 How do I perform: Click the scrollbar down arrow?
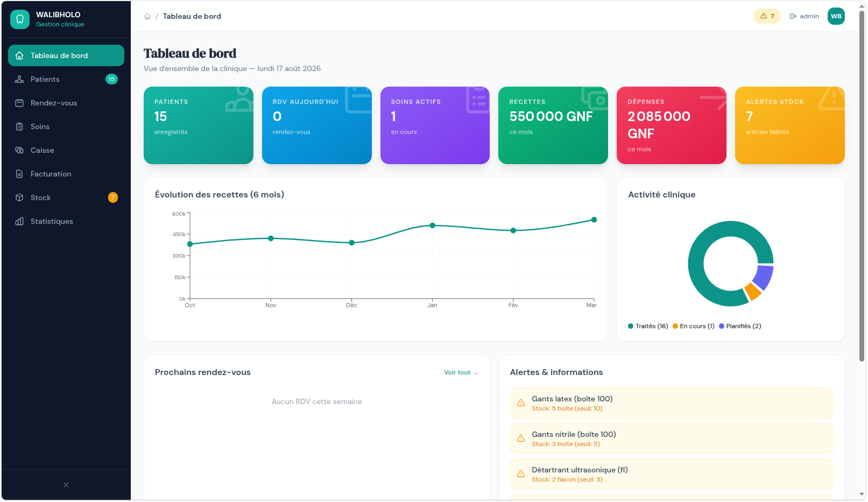tap(862, 494)
